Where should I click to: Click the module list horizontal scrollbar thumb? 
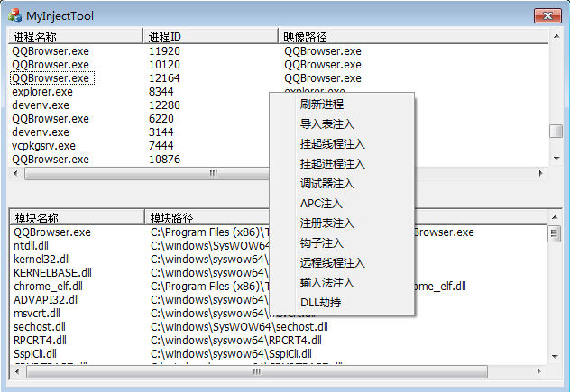(x=257, y=371)
